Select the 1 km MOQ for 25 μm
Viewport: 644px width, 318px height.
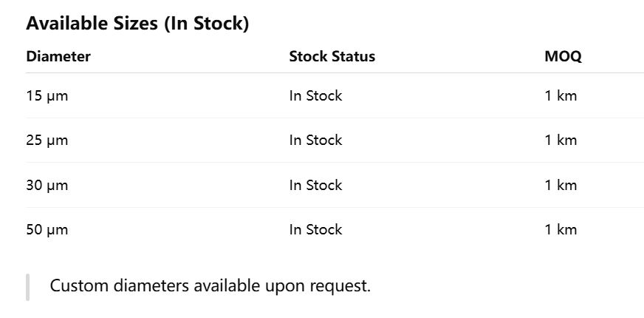tap(561, 140)
